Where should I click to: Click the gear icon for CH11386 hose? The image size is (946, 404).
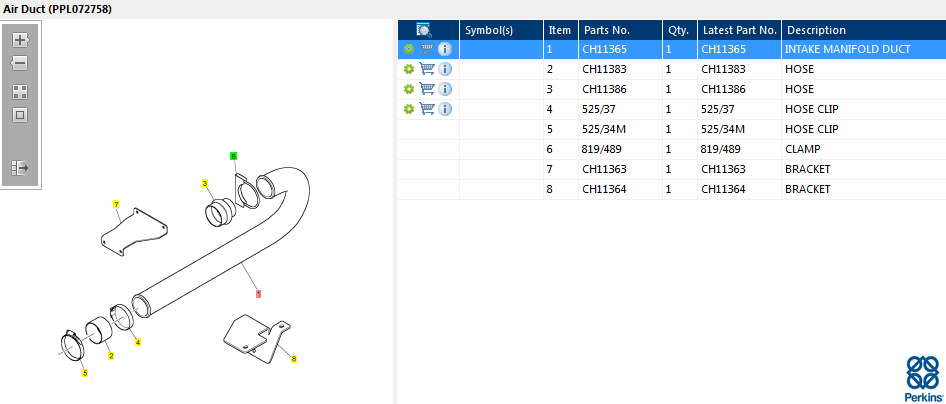pos(408,89)
